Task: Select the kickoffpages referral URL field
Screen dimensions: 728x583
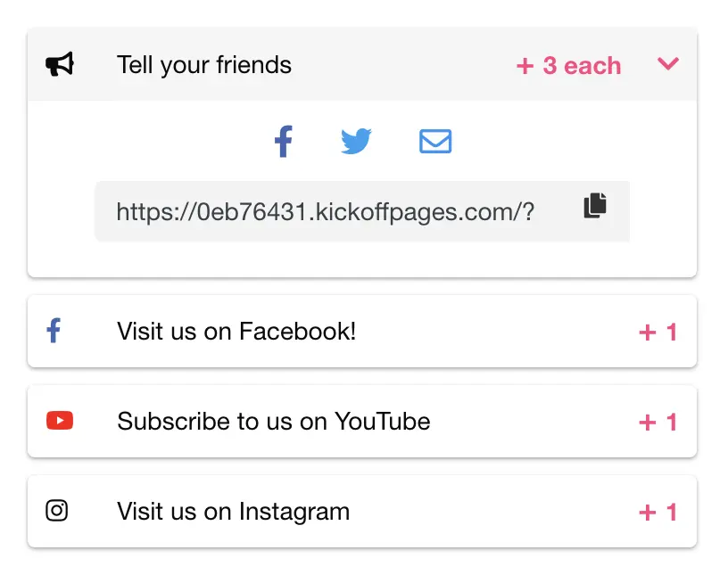Action: click(326, 211)
